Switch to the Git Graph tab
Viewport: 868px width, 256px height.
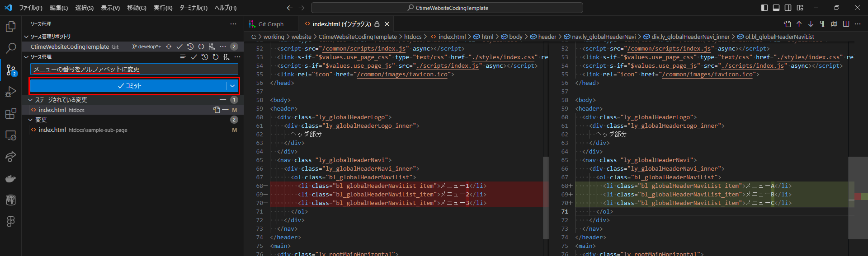click(270, 24)
